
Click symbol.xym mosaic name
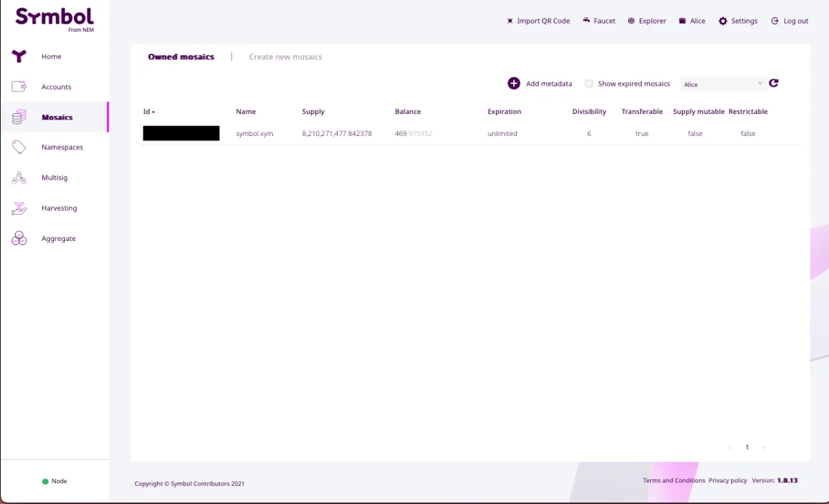[254, 133]
